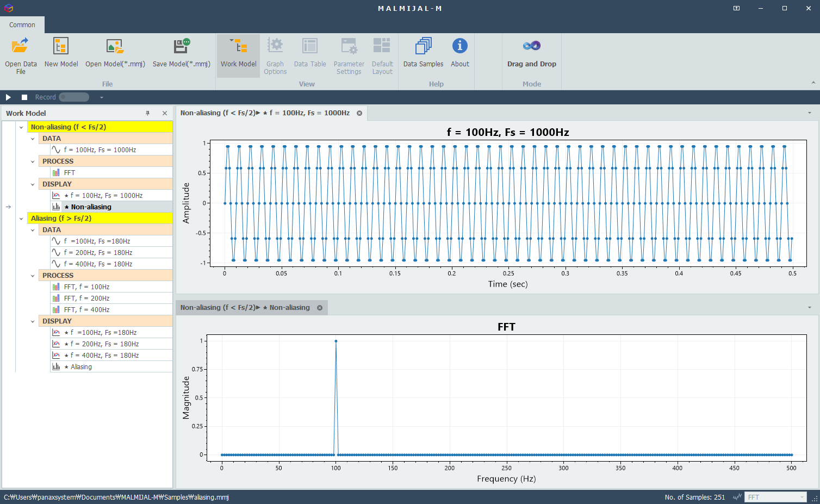This screenshot has height=504, width=820.
Task: Select process FFT, f = 100Hz
Action: point(111,287)
